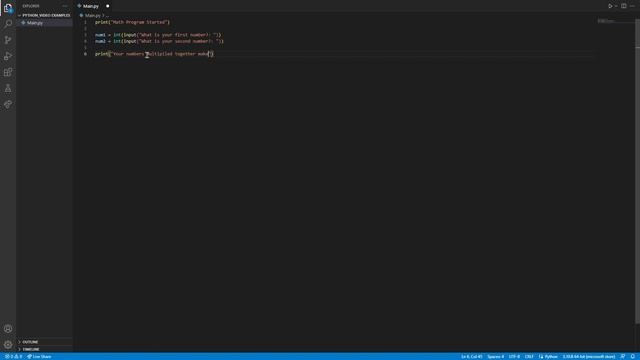This screenshot has width=640, height=360.
Task: Click line 1 print Math Program Started
Action: point(132,22)
